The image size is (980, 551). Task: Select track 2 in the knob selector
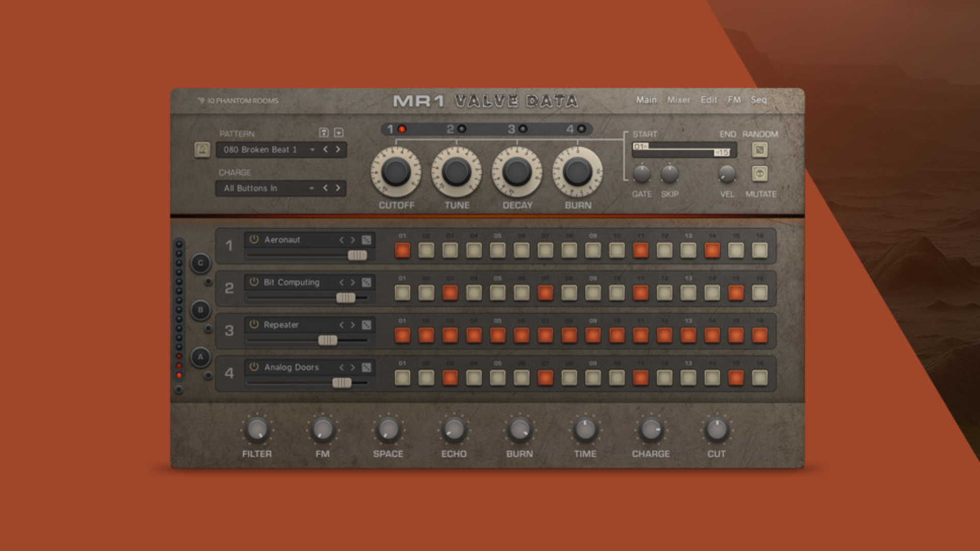tap(456, 129)
